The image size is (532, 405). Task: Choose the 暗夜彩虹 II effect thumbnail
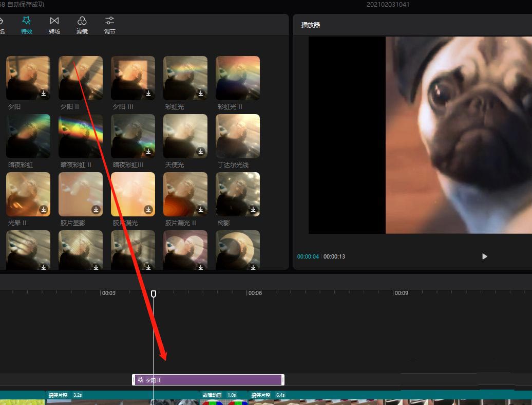[x=81, y=136]
